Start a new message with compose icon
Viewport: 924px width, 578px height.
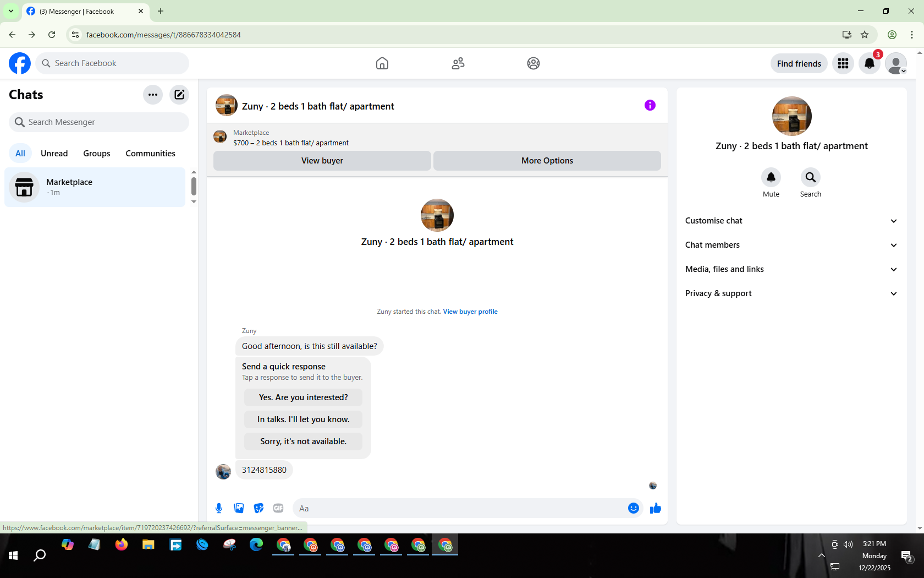[x=179, y=95]
